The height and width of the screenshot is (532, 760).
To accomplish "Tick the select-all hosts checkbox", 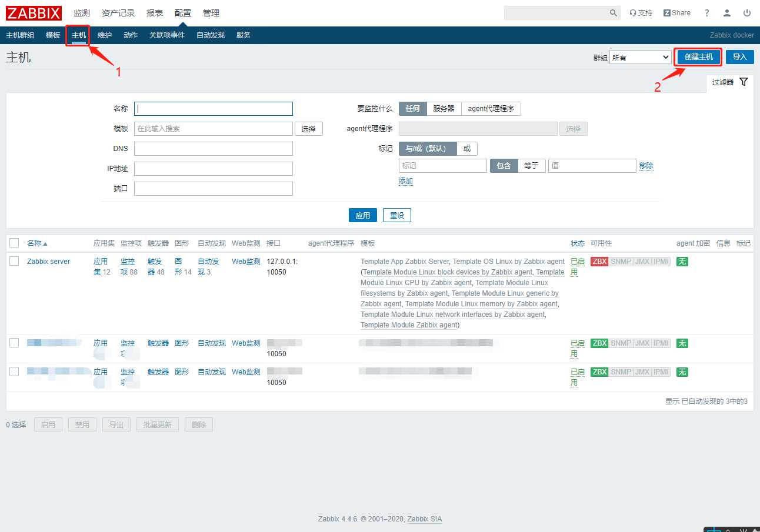I will (x=14, y=243).
